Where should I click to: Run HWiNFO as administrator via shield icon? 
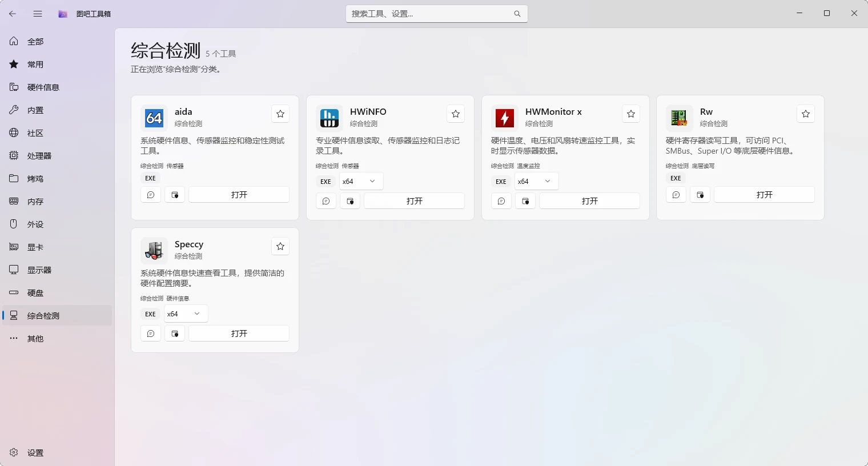(x=350, y=201)
